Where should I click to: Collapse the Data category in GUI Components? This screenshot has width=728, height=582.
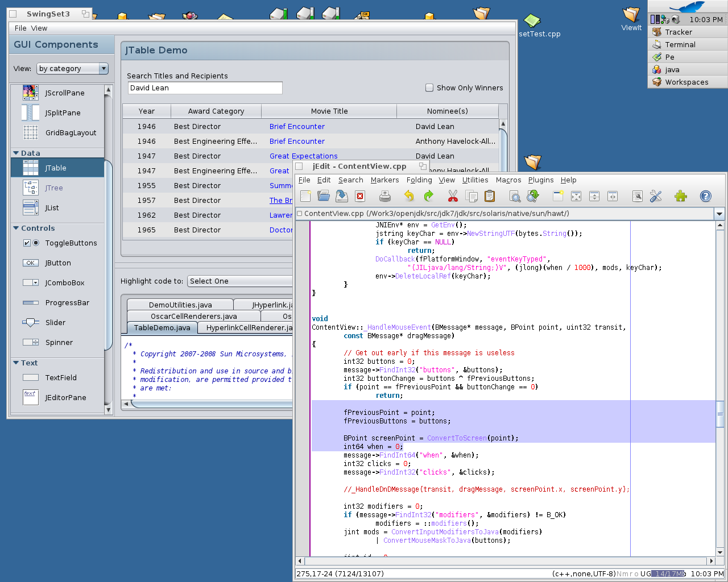coord(16,153)
